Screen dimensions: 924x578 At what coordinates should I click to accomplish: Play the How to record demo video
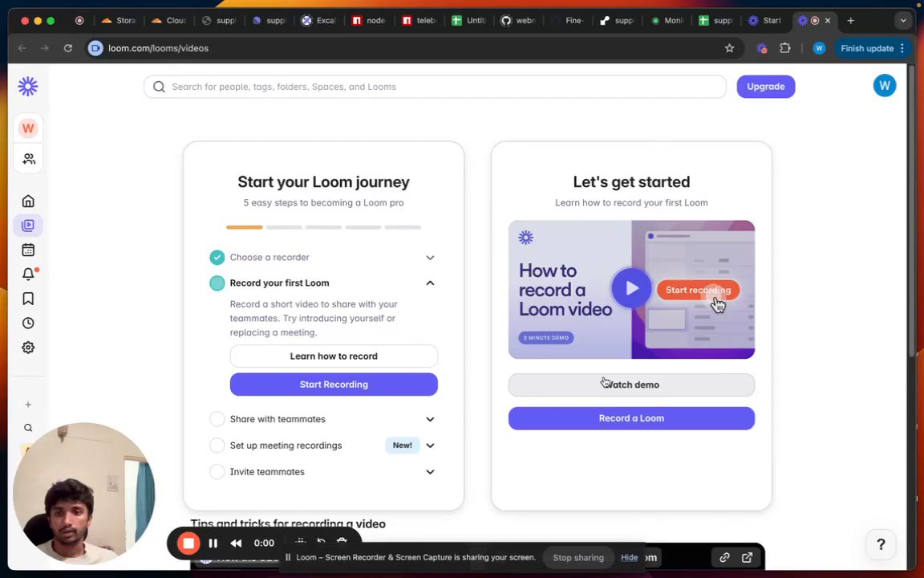[631, 288]
